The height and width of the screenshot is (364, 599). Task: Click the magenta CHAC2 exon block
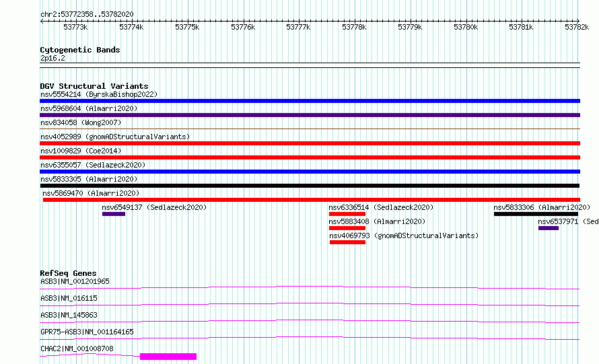[168, 357]
